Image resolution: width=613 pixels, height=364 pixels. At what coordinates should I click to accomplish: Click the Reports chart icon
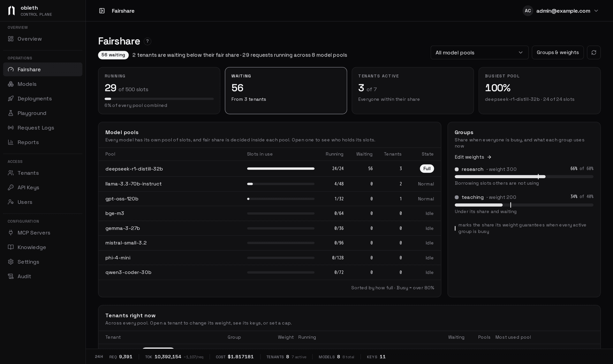[11, 142]
